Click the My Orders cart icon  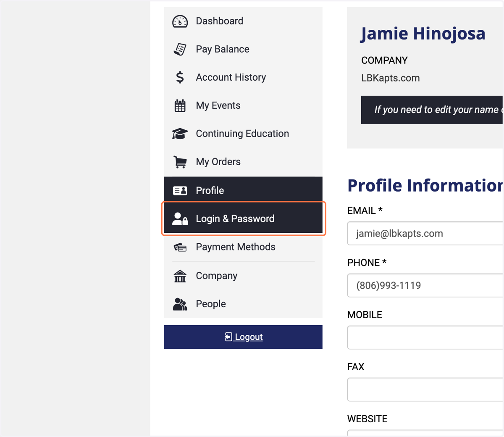(x=180, y=162)
